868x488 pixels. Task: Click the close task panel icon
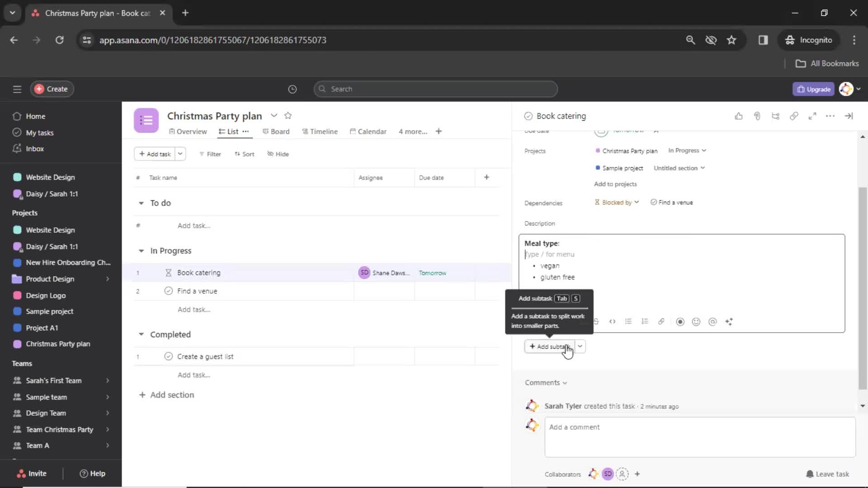pos(849,116)
